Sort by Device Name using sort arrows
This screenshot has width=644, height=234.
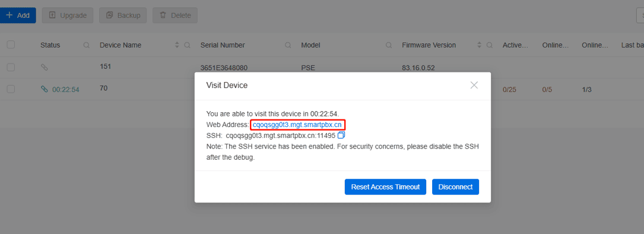(x=177, y=45)
